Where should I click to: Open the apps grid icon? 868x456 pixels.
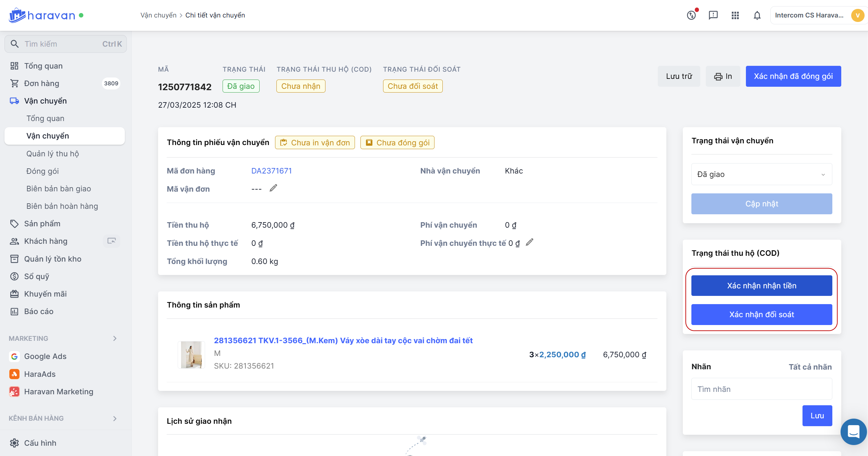pyautogui.click(x=735, y=15)
